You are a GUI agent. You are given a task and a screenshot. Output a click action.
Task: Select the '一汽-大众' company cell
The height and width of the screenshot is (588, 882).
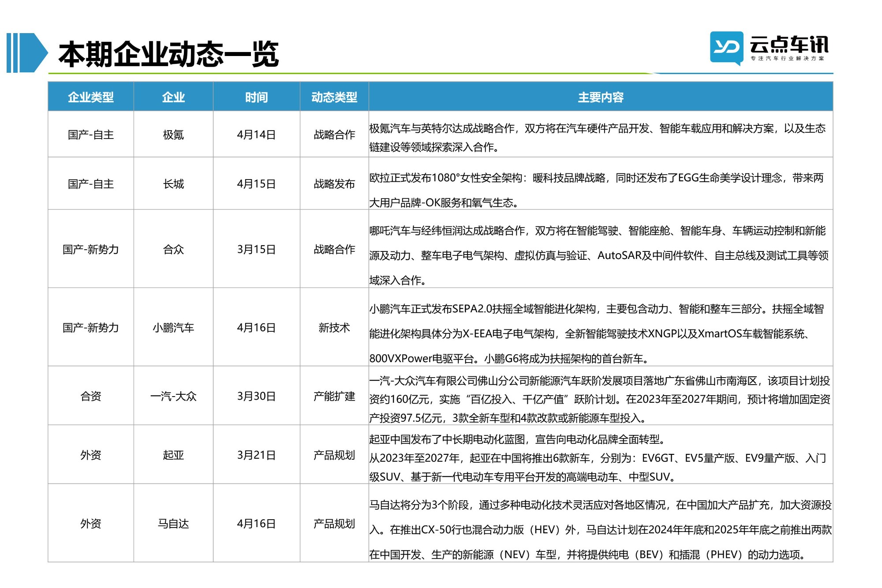point(173,396)
